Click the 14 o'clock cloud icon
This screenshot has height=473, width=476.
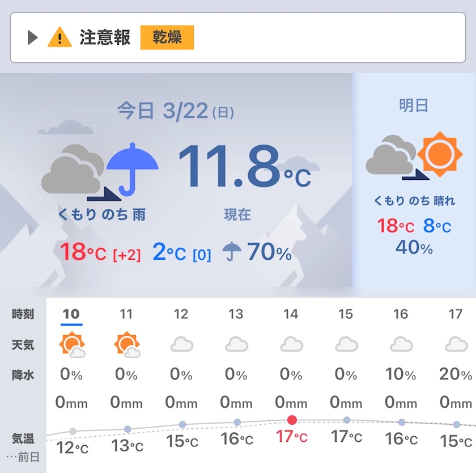291,344
